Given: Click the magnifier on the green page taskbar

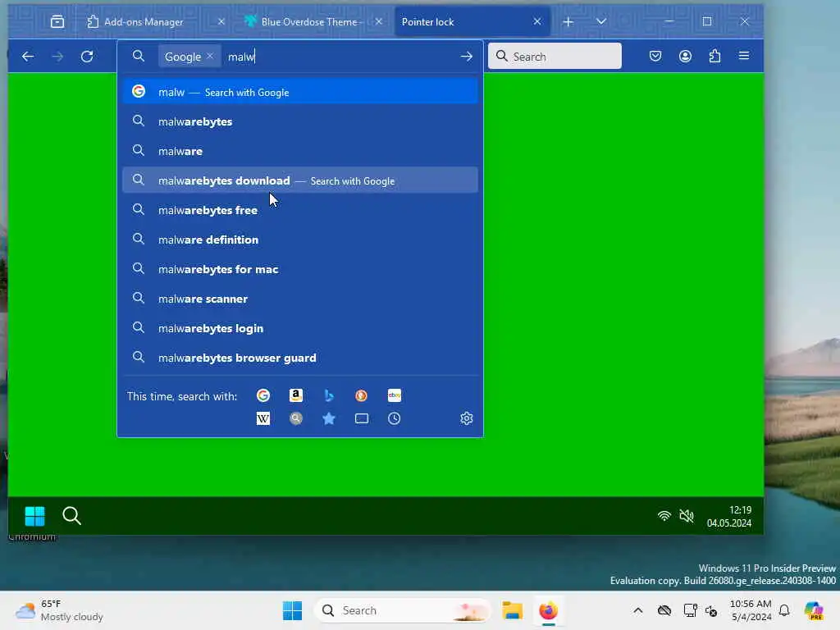Looking at the screenshot, I should [x=72, y=516].
